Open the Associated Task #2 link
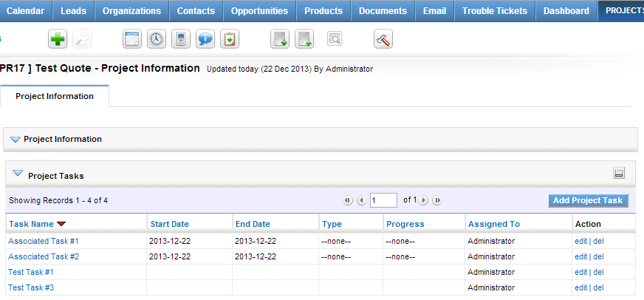Screen dimensions: 644x300 [44, 256]
